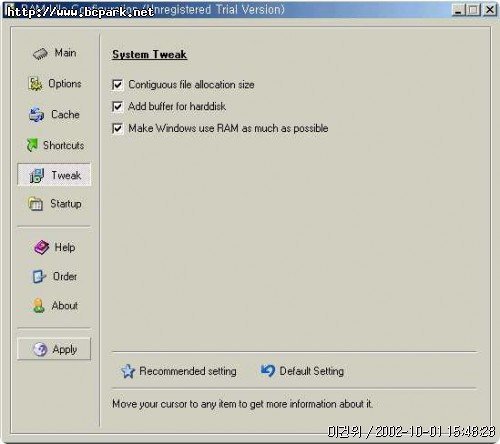500x444 pixels.
Task: Select the Tweak label in sidebar
Action: coord(66,175)
